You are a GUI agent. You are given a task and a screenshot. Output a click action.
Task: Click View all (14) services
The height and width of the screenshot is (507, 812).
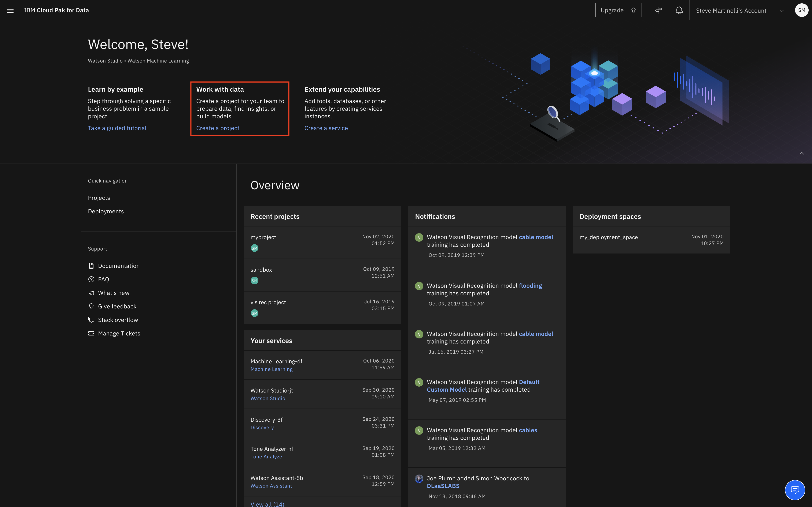tap(267, 504)
